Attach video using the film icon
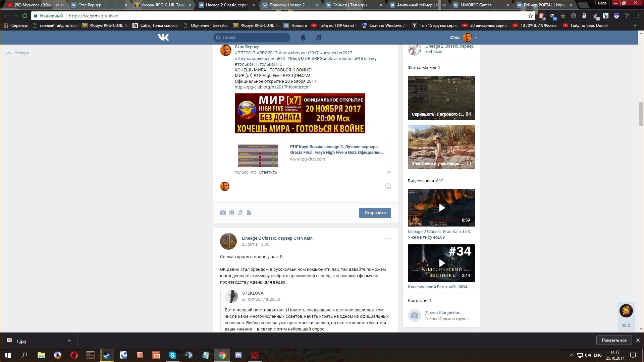Image resolution: width=644 pixels, height=362 pixels. pyautogui.click(x=231, y=213)
